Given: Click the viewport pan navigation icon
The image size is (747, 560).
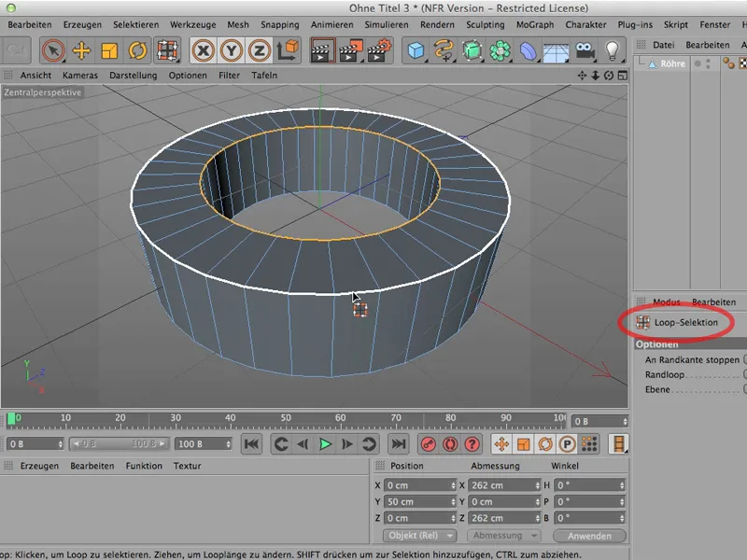Looking at the screenshot, I should [582, 76].
